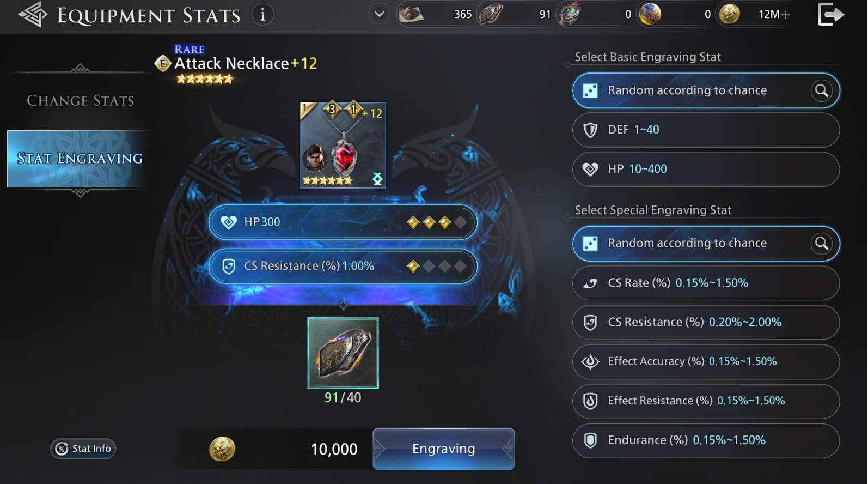This screenshot has width=868, height=484.
Task: Click the engraving stone icon showing 91
Action: [x=491, y=14]
